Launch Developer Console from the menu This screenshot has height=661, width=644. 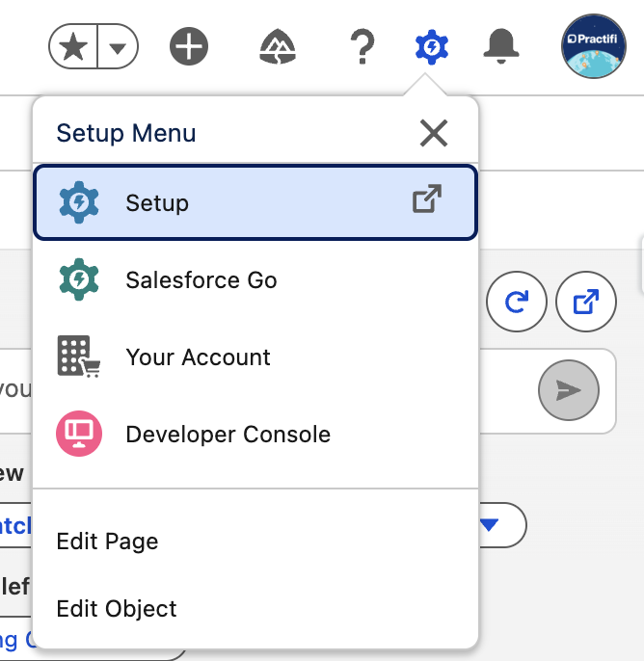pos(255,435)
